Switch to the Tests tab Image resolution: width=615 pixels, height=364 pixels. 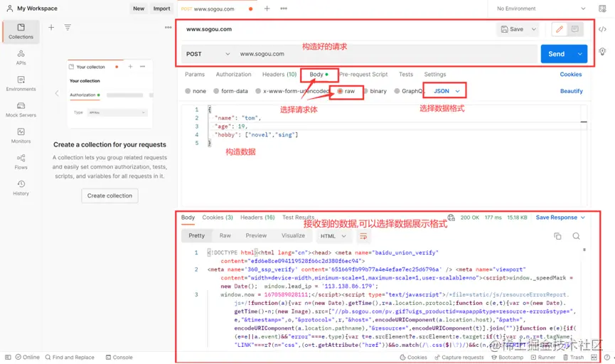[x=406, y=74]
